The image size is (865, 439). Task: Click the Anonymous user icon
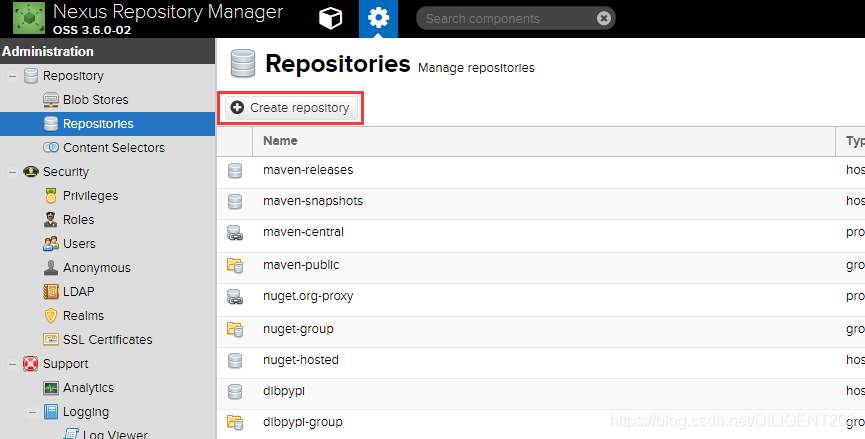pos(51,267)
